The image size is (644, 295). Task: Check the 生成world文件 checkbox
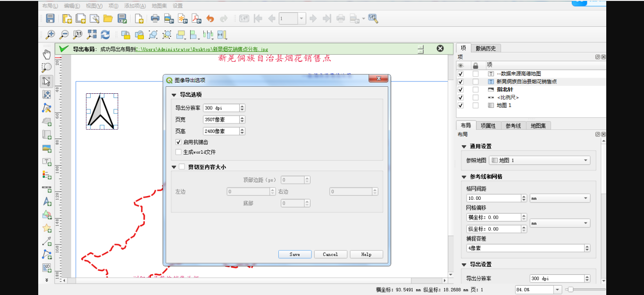[178, 152]
